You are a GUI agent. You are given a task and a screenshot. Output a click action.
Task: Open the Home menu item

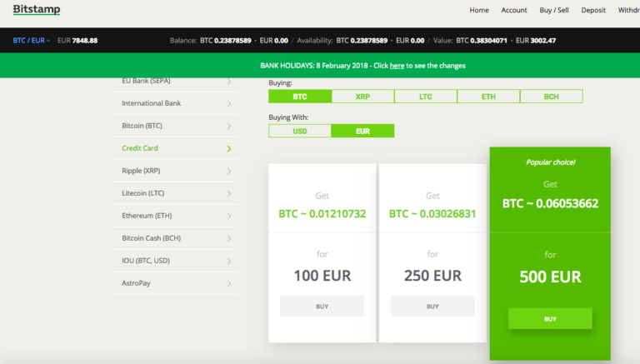pyautogui.click(x=479, y=10)
